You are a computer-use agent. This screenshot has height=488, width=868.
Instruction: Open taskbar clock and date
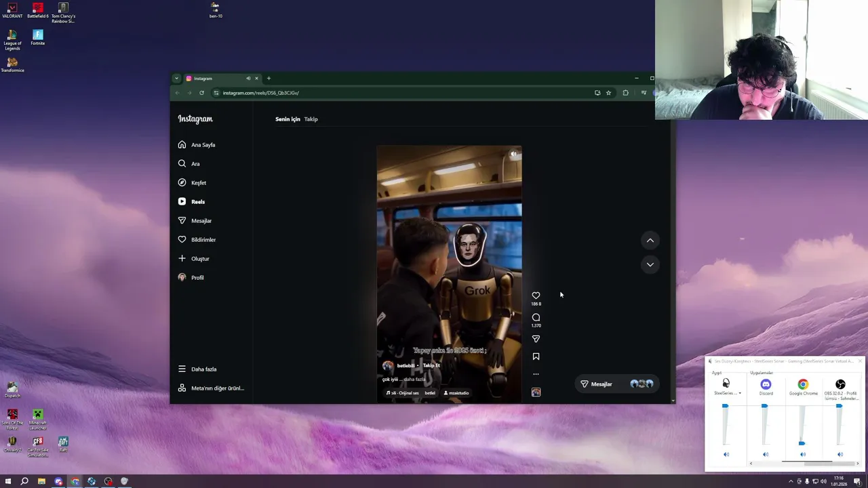click(840, 481)
